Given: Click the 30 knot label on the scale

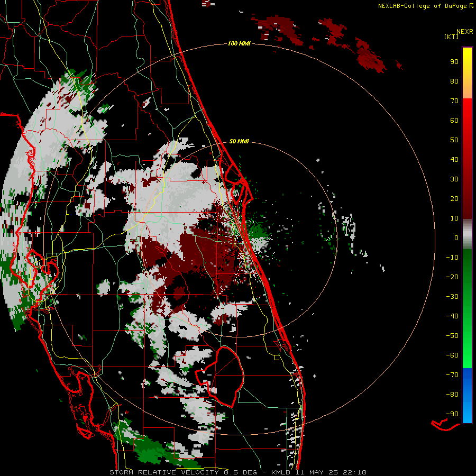Looking at the screenshot, I should tap(454, 179).
